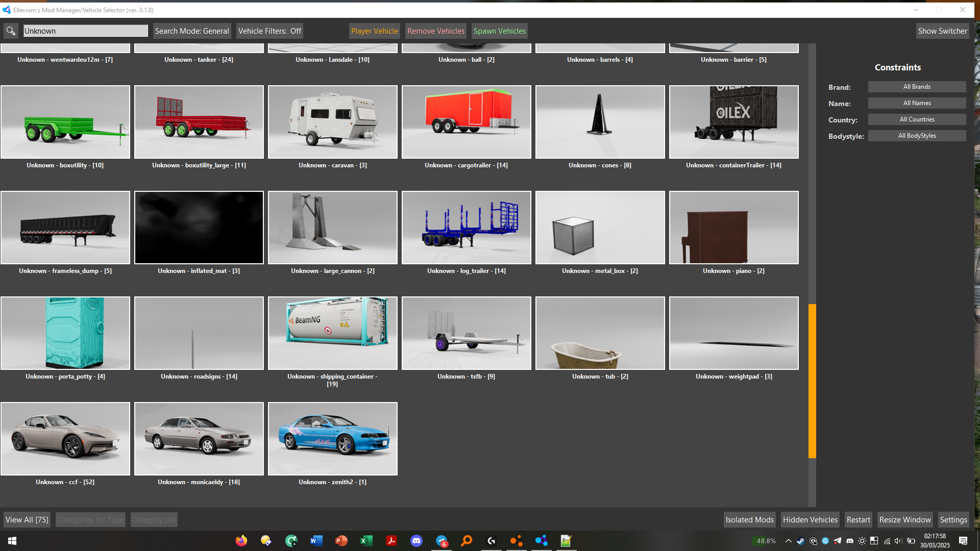980x551 pixels.
Task: Click the orange vertical scrollbar thumb
Action: click(x=812, y=381)
